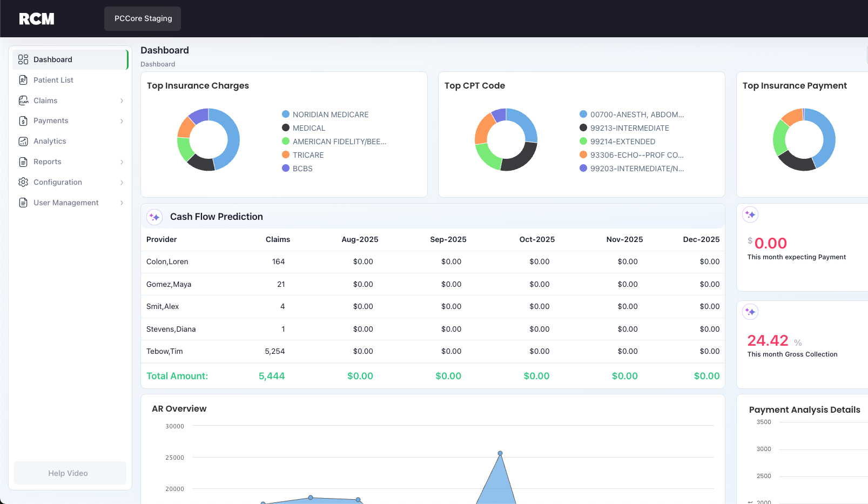Open the Analytics page
This screenshot has width=868, height=504.
(70, 142)
